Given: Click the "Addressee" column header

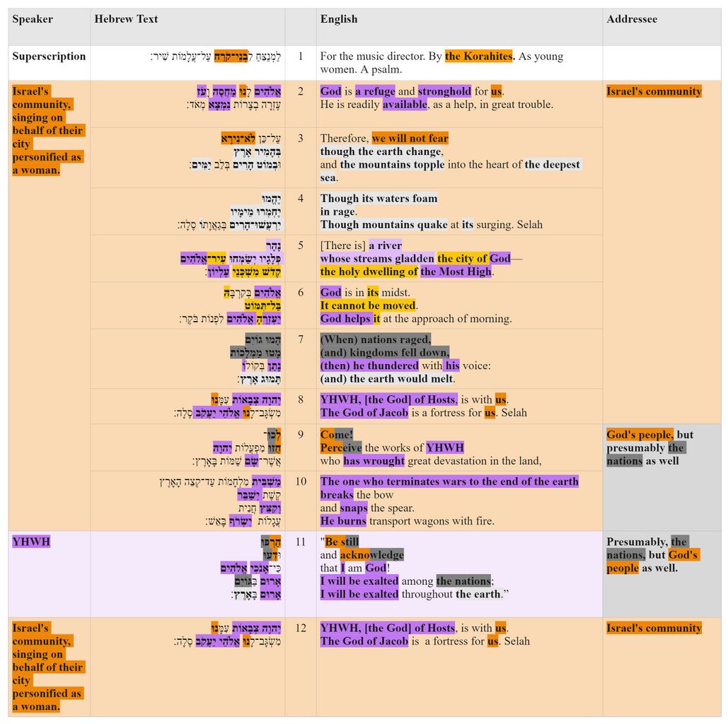Looking at the screenshot, I should [x=631, y=19].
